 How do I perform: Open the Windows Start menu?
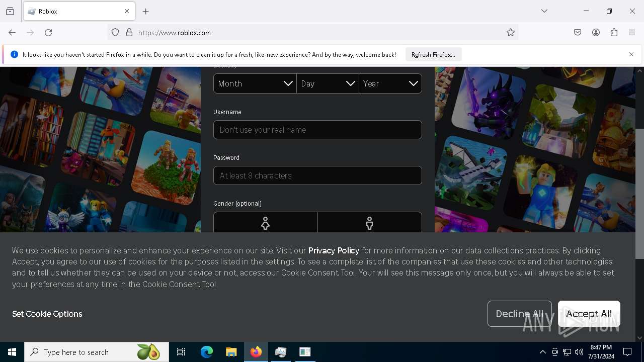pos(12,352)
